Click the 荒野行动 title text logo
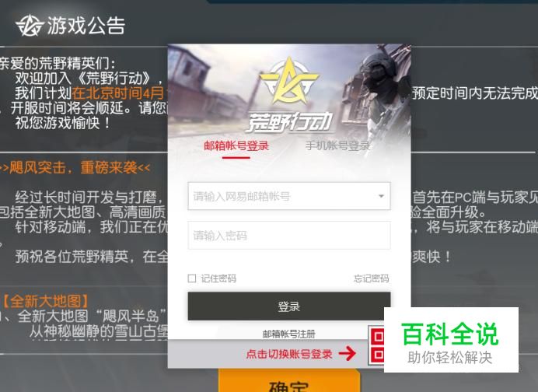 [x=289, y=121]
